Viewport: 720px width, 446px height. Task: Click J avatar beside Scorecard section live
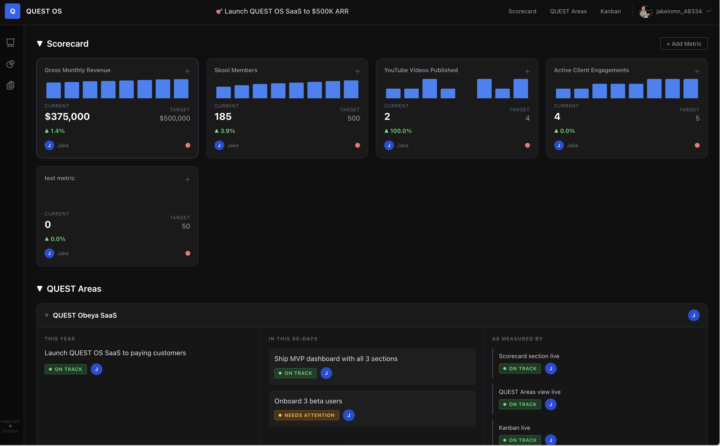(551, 368)
